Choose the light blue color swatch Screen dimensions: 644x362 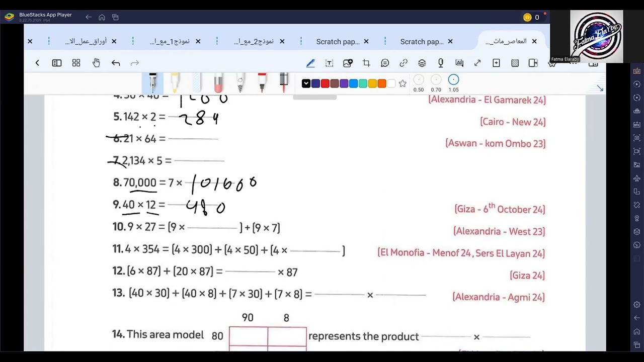(x=353, y=83)
